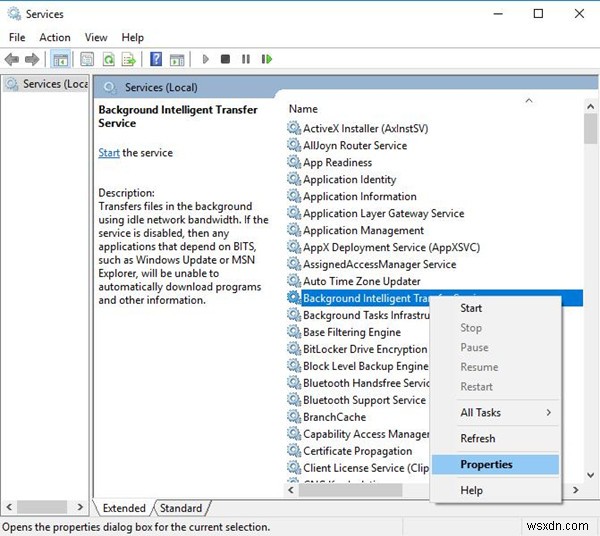Screen dimensions: 600x536
Task: Click gear icon beside AllJoyn Router Service
Action: tap(294, 145)
